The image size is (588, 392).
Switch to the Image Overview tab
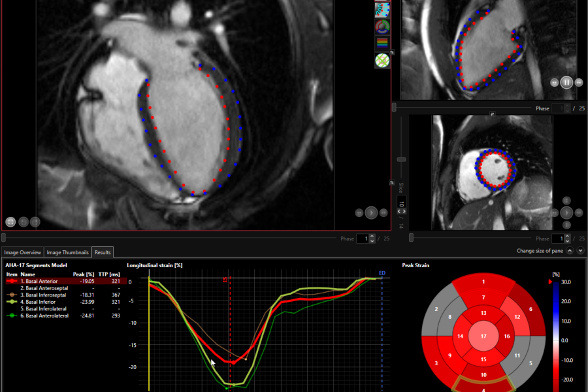point(22,252)
